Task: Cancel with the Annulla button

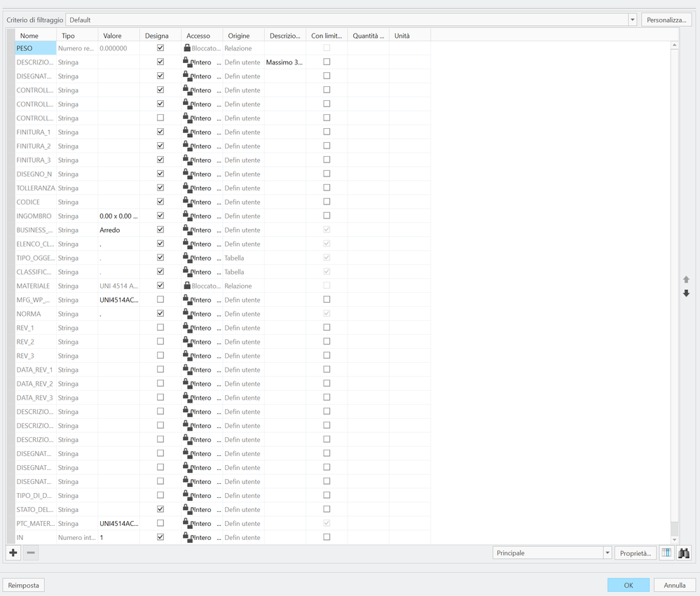Action: (x=674, y=585)
